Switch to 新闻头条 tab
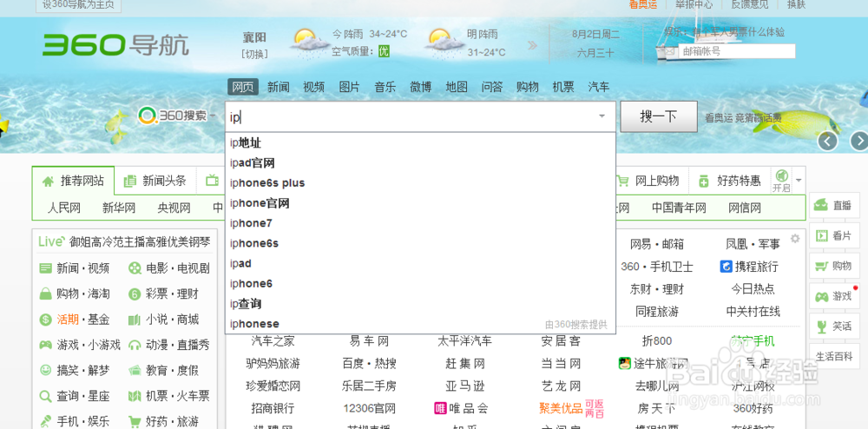Screen dimensions: 868x429 click(x=155, y=181)
